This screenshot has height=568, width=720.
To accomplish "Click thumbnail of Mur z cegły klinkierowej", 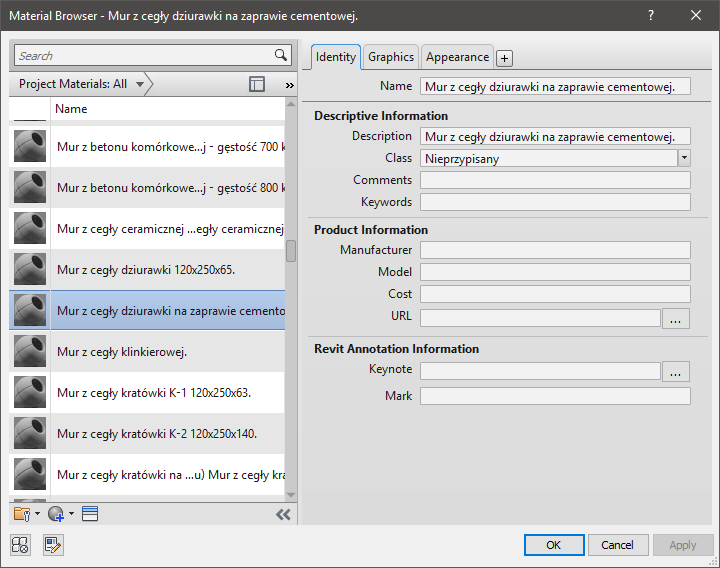I will coord(30,351).
